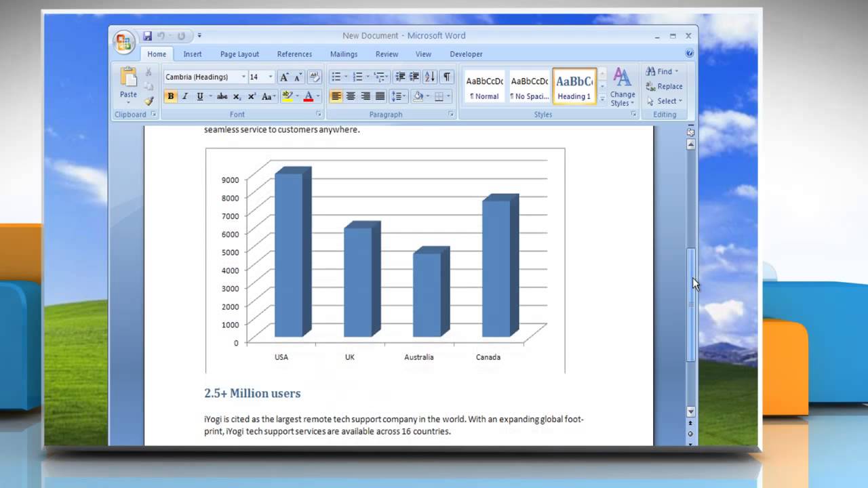Open the font name dropdown
This screenshot has height=488, width=868.
pyautogui.click(x=243, y=77)
